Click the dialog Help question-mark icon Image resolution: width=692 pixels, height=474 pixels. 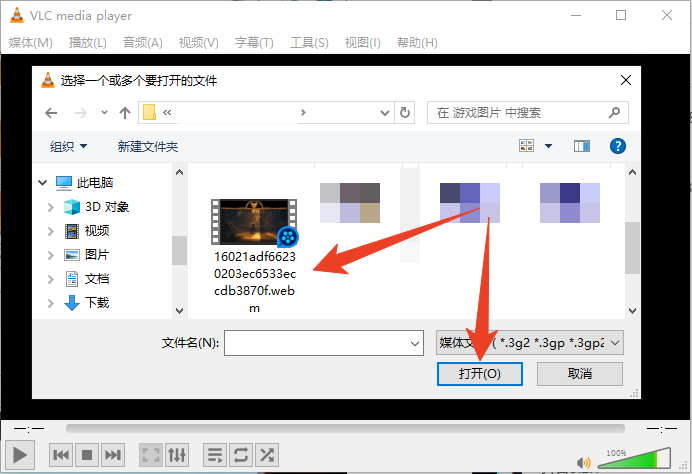point(617,146)
